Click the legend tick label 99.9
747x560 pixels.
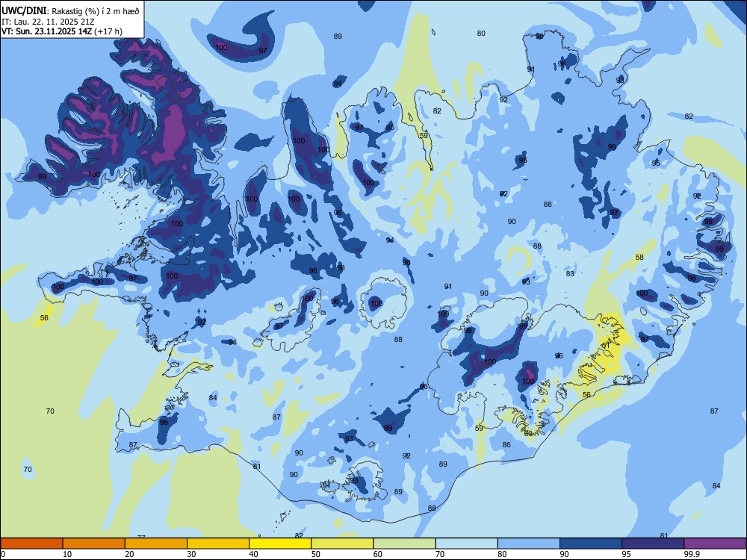(692, 554)
